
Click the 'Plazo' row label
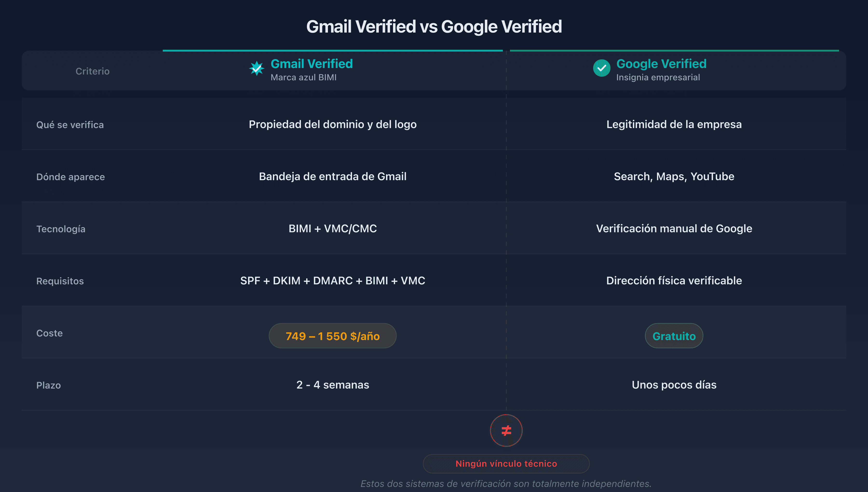point(49,385)
